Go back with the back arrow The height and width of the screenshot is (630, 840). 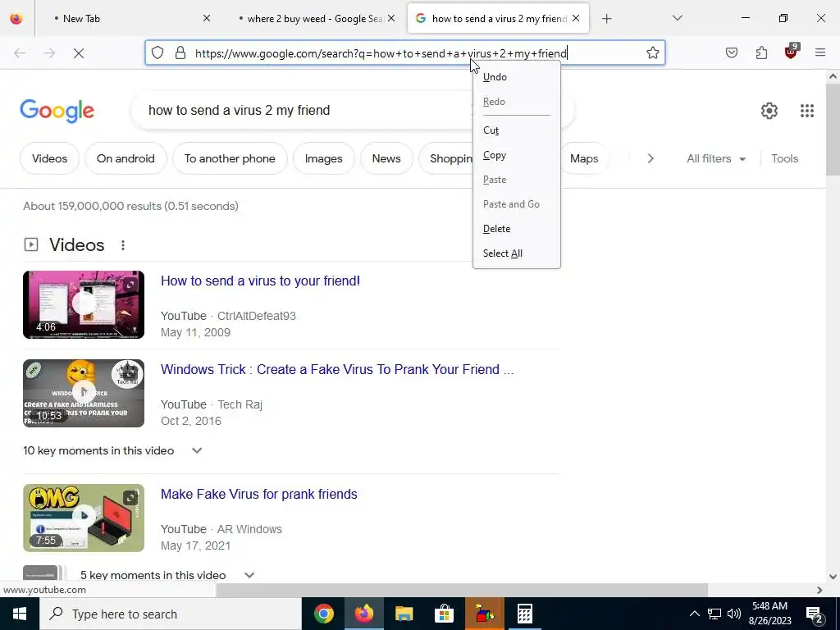(20, 53)
